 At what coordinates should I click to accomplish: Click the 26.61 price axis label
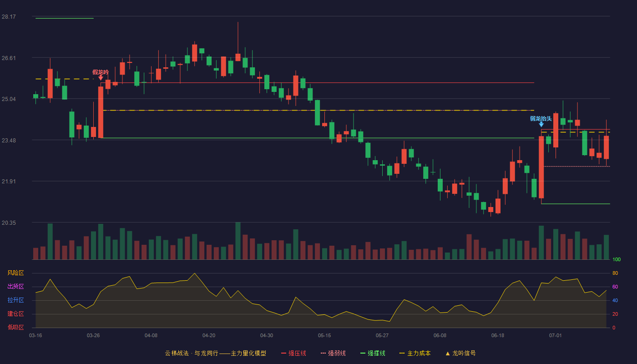9,58
